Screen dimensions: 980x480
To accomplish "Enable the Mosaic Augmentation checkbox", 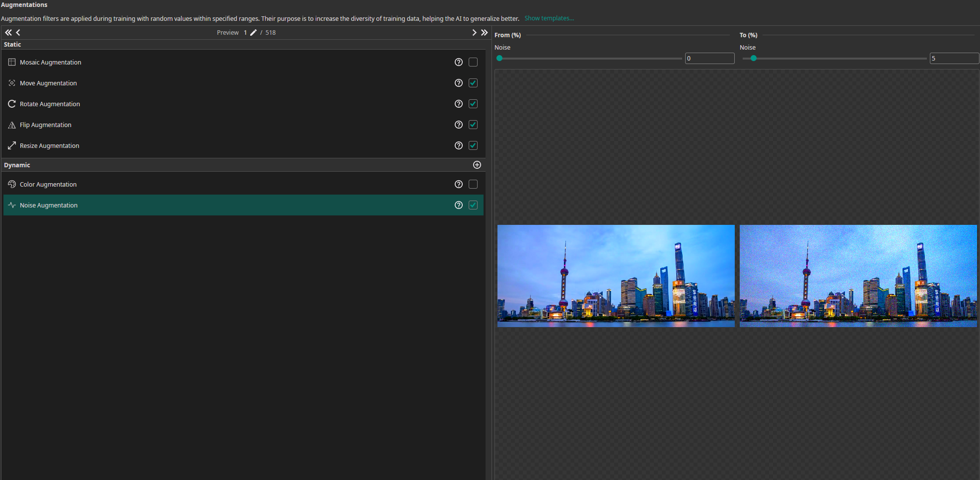I will coord(473,62).
